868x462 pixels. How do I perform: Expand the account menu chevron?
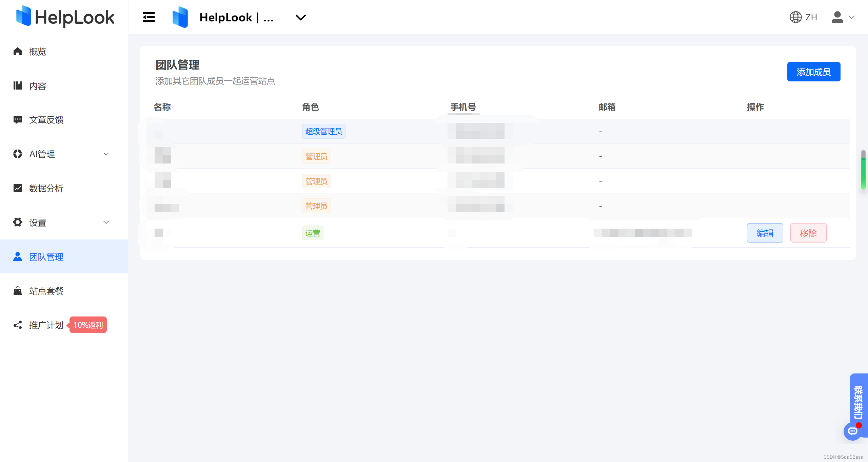click(x=851, y=17)
